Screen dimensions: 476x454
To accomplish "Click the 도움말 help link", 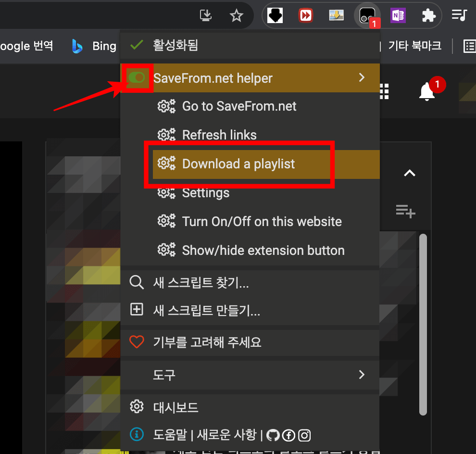I will pyautogui.click(x=170, y=435).
